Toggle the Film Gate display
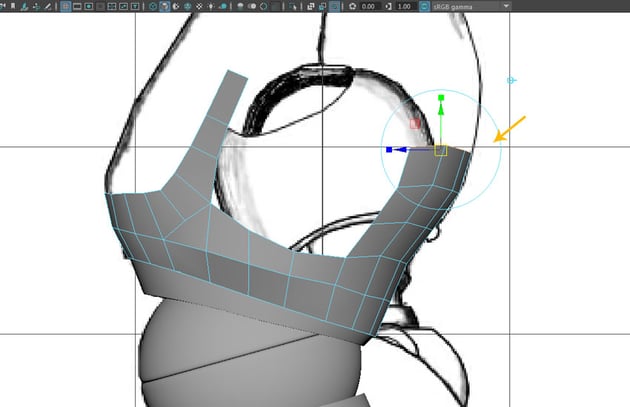 click(77, 6)
